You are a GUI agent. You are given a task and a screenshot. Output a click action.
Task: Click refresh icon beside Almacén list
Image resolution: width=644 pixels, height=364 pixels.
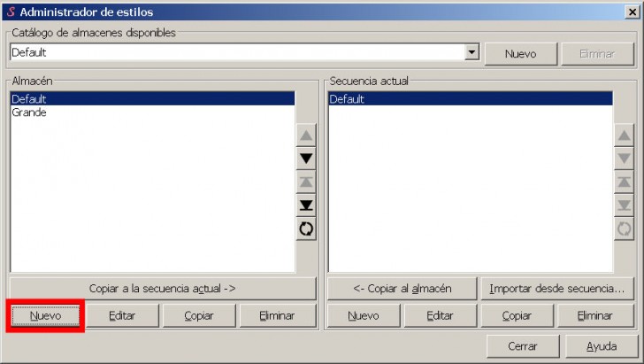pyautogui.click(x=306, y=228)
